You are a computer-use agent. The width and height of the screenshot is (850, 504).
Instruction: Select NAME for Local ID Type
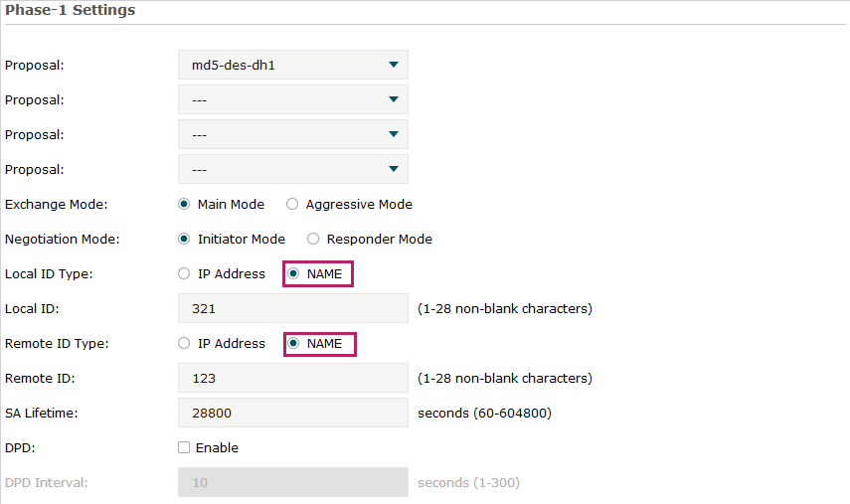293,273
